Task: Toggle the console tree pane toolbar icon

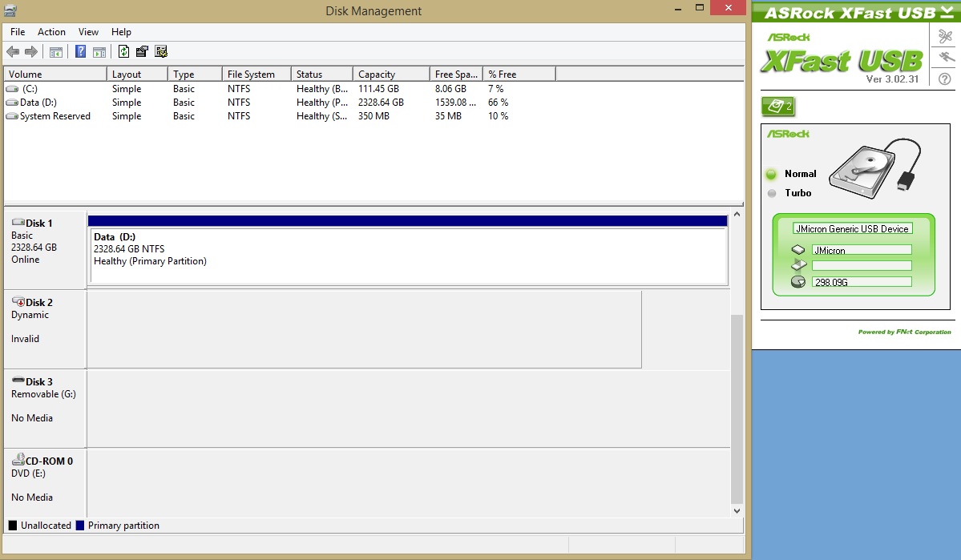Action: (56, 52)
